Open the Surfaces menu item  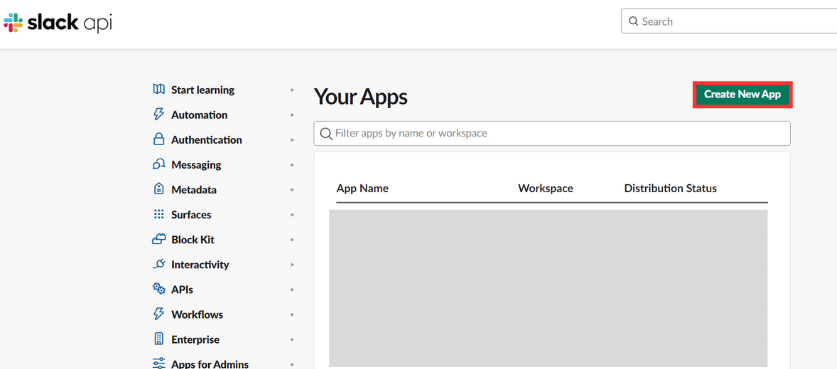191,215
